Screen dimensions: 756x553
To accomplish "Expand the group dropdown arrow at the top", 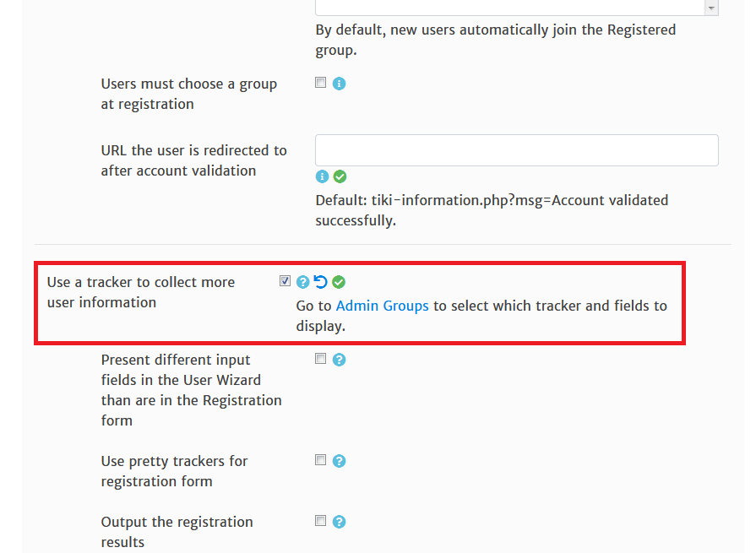I will (711, 8).
